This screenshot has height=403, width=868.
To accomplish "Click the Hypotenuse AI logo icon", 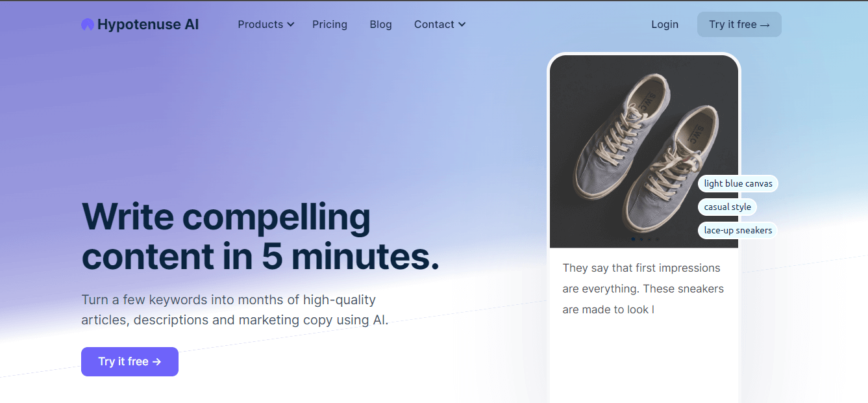I will [x=87, y=25].
